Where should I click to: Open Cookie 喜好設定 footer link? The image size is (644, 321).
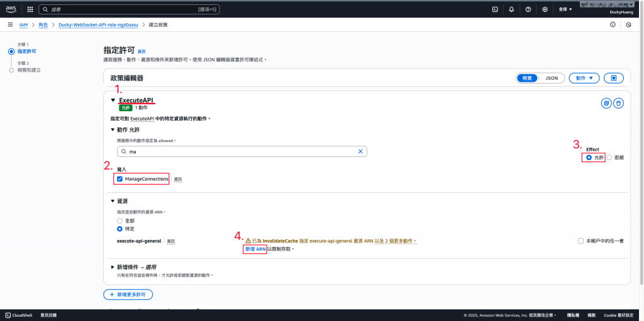tap(619, 315)
